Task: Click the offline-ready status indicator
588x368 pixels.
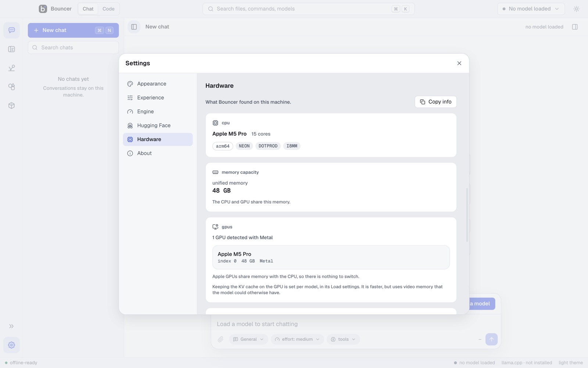Action: [21, 363]
